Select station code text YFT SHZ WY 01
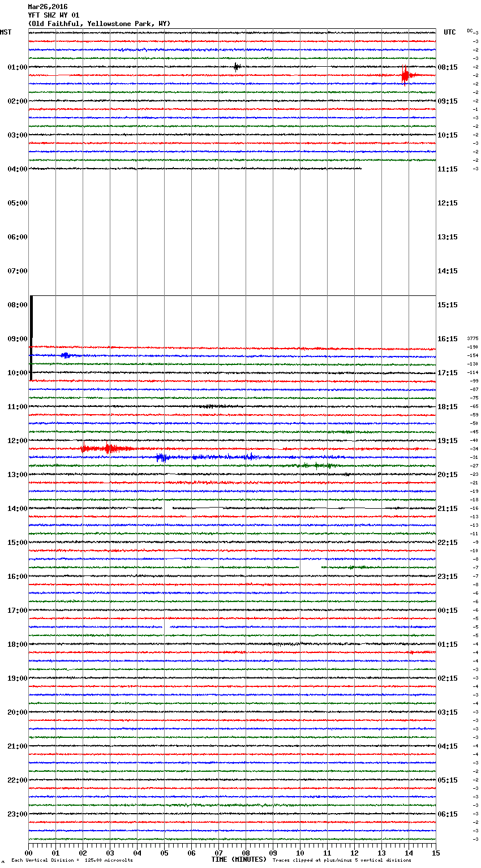This screenshot has width=481, height=868. (x=54, y=15)
